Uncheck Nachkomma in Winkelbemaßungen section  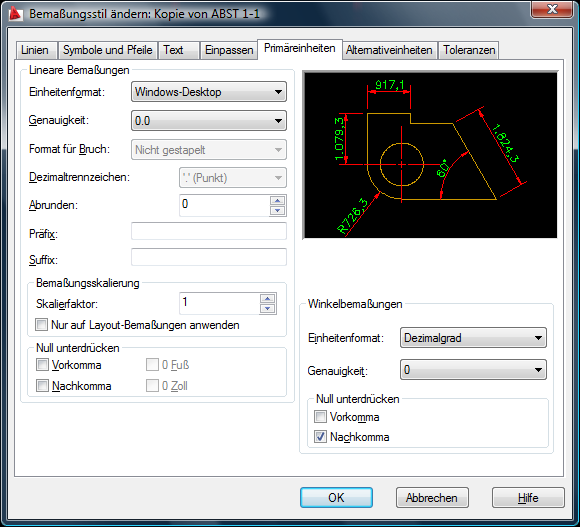320,437
